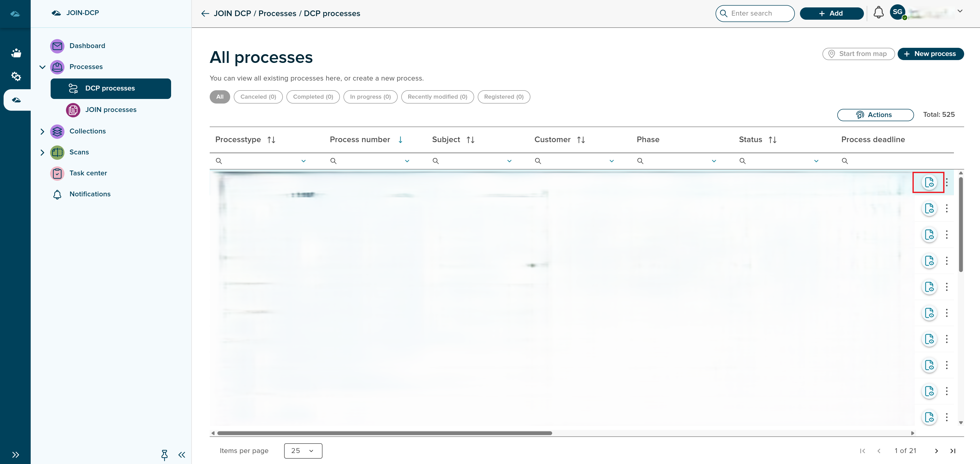Open the Task center
This screenshot has height=464, width=980.
tap(88, 173)
